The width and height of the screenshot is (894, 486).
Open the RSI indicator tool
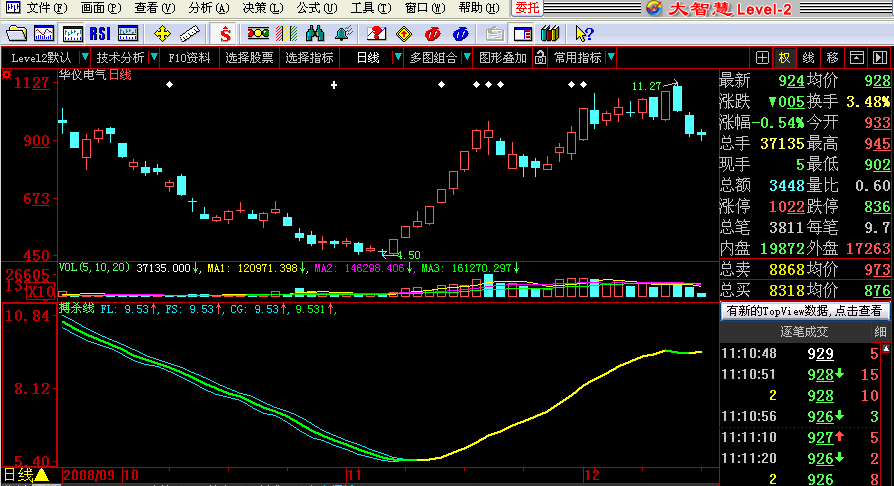click(x=100, y=34)
